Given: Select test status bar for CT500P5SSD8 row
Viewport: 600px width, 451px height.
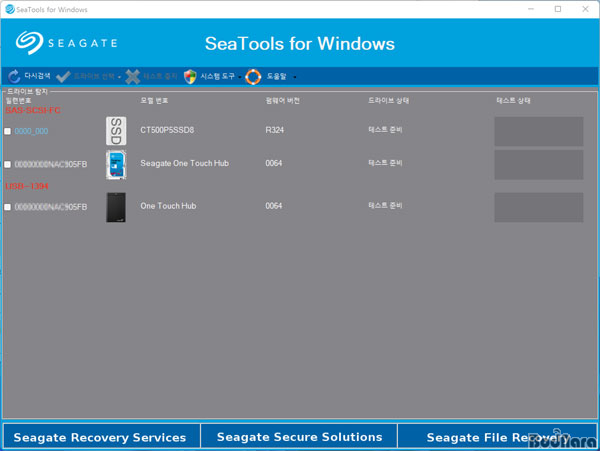Looking at the screenshot, I should 539,131.
